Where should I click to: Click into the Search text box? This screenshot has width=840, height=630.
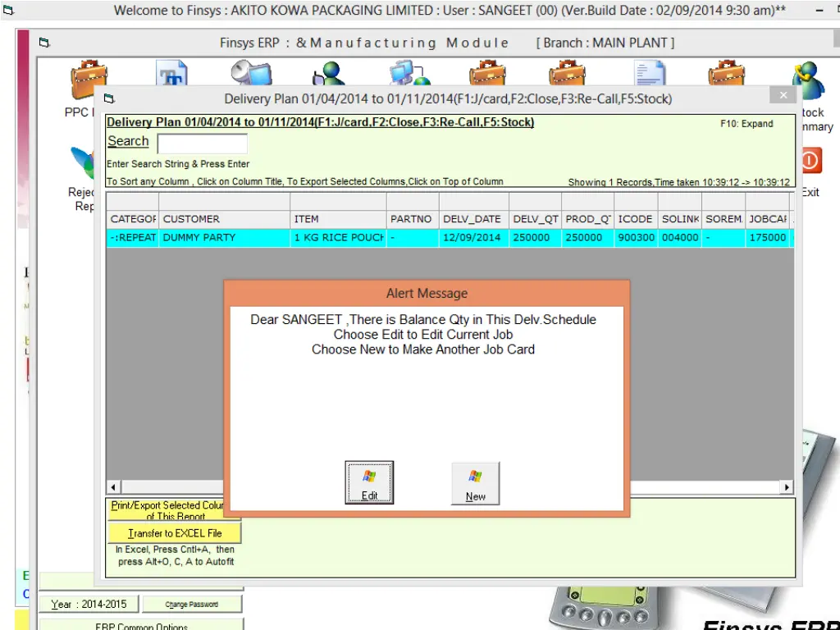tap(202, 144)
